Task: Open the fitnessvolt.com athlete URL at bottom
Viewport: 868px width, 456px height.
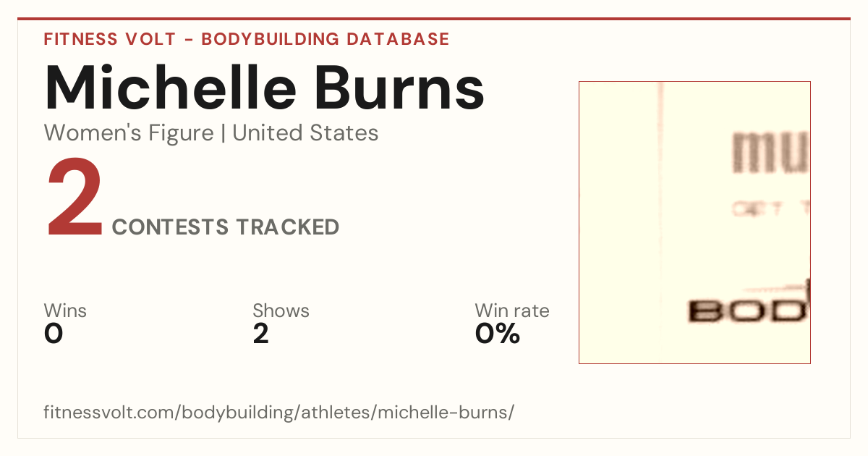Action: point(279,413)
